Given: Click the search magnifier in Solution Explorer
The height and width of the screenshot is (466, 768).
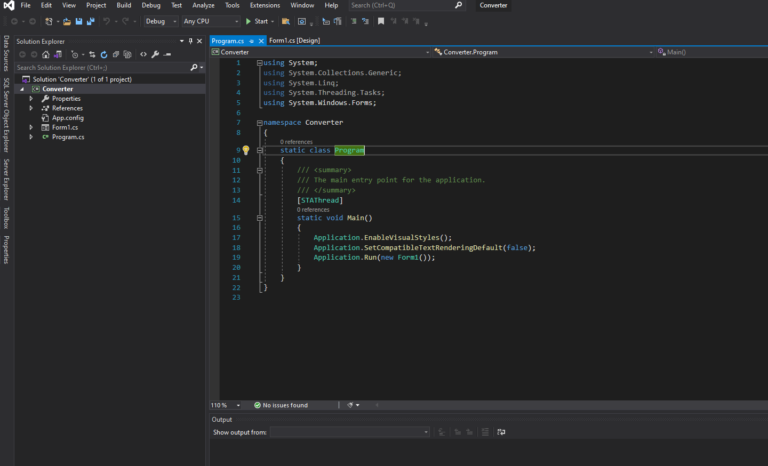Looking at the screenshot, I should point(193,68).
